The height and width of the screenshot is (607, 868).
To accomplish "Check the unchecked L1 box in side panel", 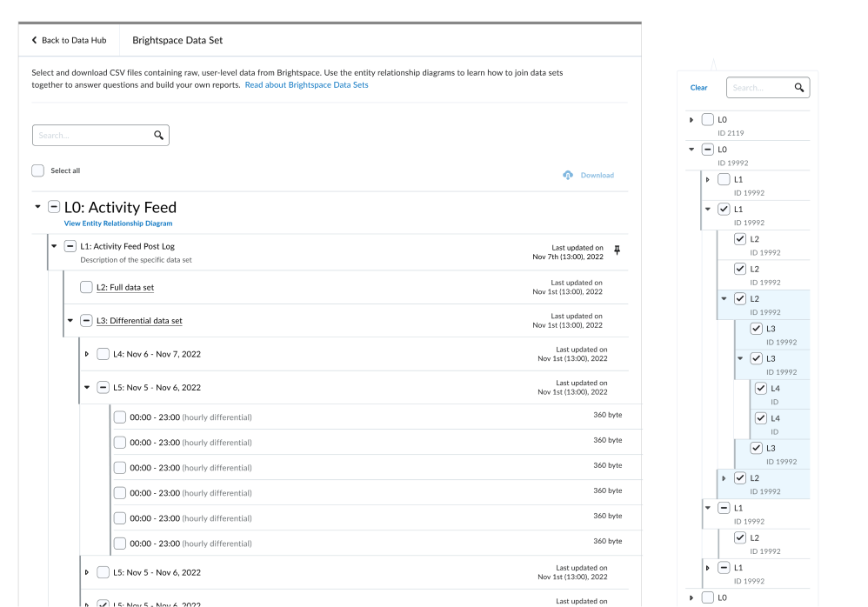I will pos(724,179).
